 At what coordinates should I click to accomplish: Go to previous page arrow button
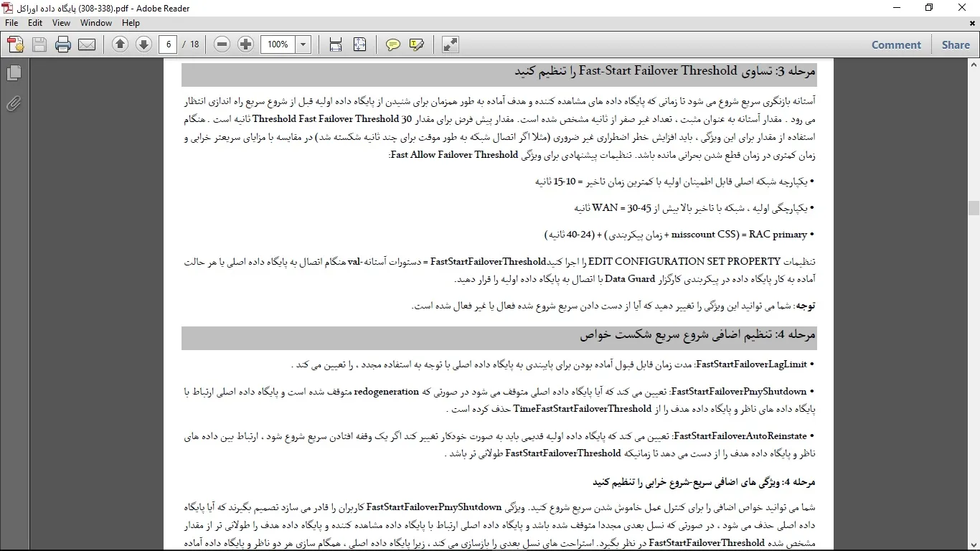pyautogui.click(x=120, y=44)
